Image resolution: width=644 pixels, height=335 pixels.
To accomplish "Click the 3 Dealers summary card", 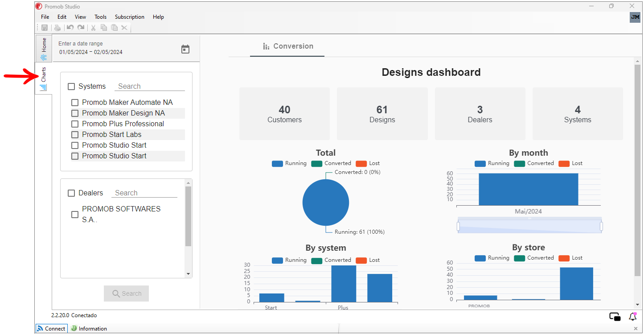I will tap(480, 114).
